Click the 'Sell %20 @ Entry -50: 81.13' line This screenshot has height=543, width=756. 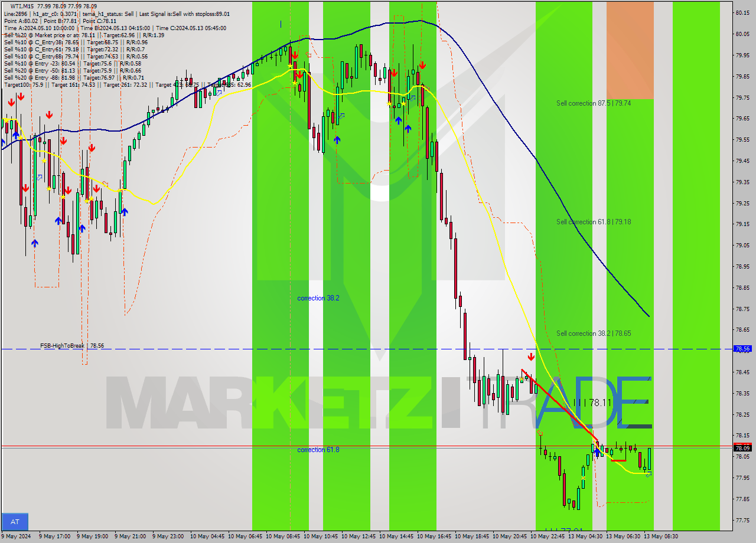coord(73,71)
